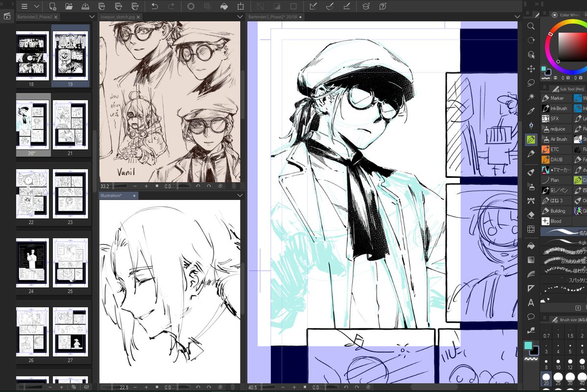Viewport: 587px width, 392px height.
Task: Choose the Marker sub tool
Action: 556,98
